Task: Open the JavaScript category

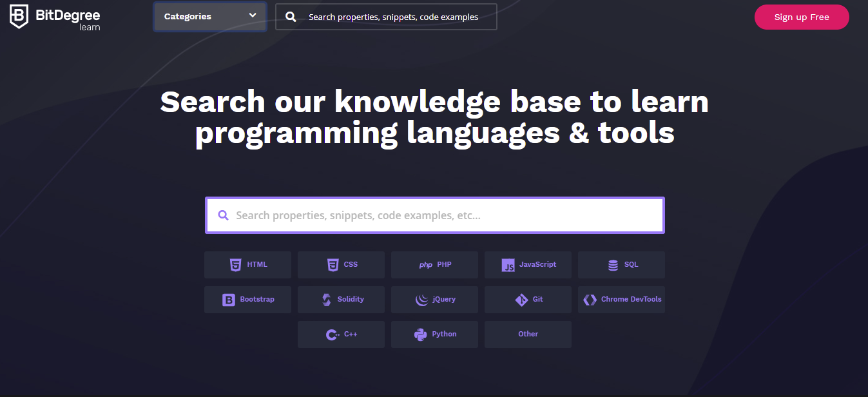Action: tap(528, 265)
